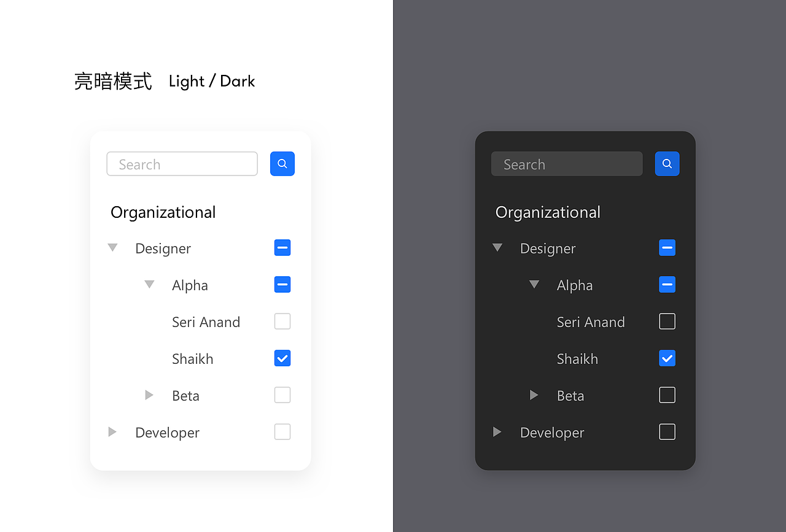786x532 pixels.
Task: Select Seri Anand label in light panel
Action: (206, 322)
